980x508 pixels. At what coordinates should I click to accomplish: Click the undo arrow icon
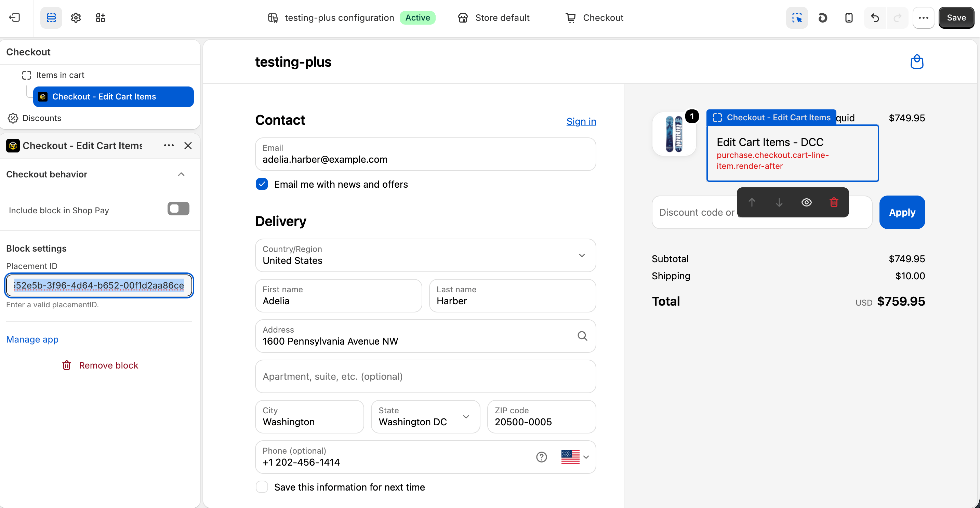pos(875,18)
